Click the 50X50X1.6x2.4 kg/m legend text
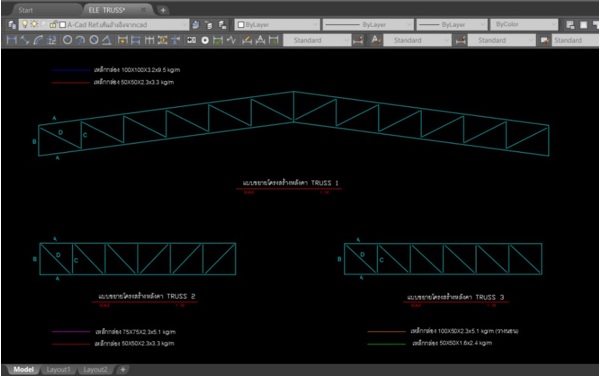 pos(452,343)
